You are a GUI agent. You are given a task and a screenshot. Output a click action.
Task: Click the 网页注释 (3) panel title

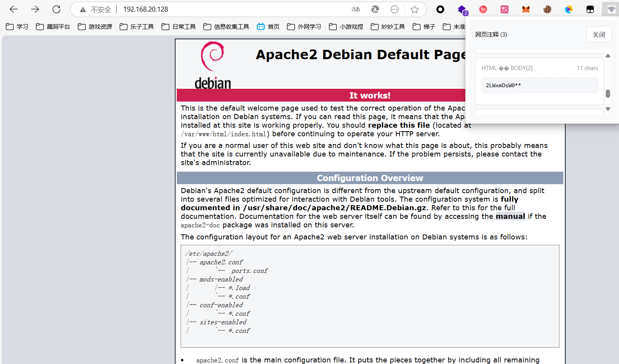[491, 34]
